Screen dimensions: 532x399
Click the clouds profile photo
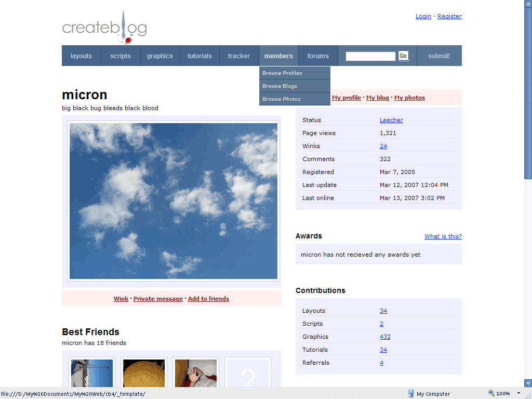click(x=174, y=201)
